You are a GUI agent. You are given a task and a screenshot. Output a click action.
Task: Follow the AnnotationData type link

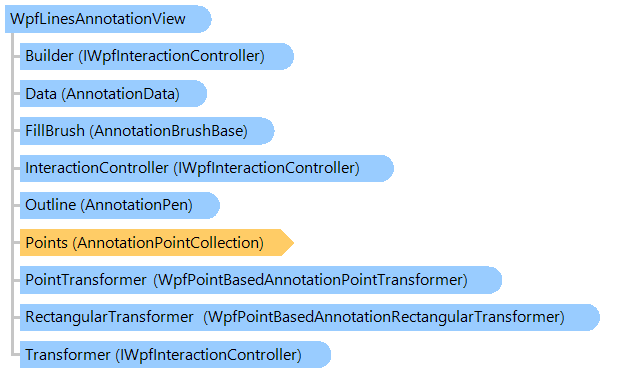pos(121,94)
